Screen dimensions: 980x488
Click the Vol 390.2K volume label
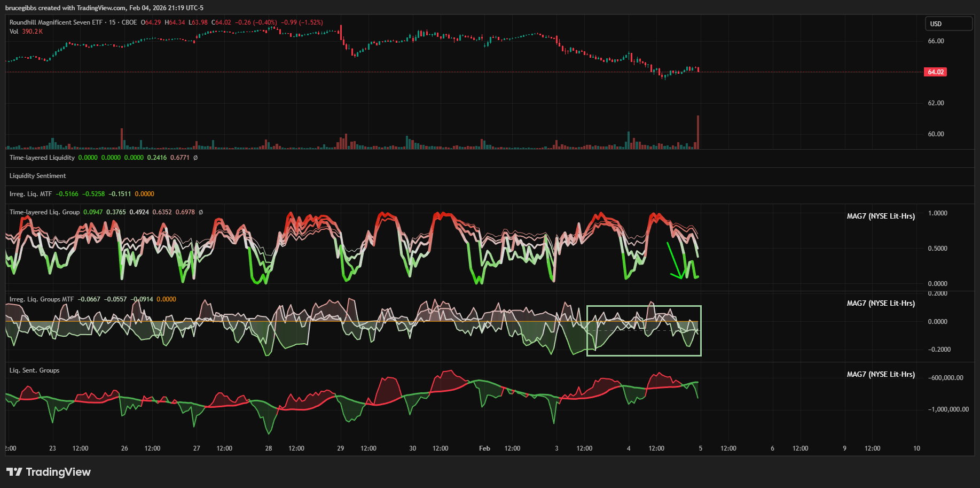tap(26, 32)
